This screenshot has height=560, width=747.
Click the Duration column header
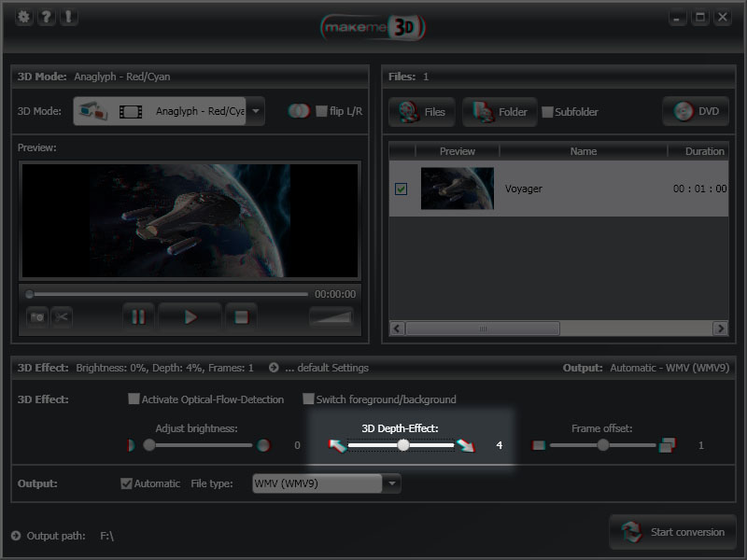point(699,151)
